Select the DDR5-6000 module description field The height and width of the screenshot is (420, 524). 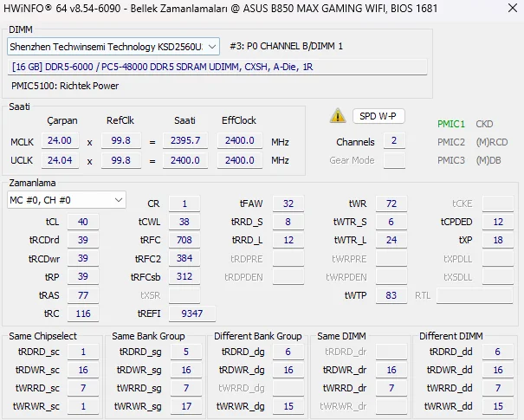point(217,67)
